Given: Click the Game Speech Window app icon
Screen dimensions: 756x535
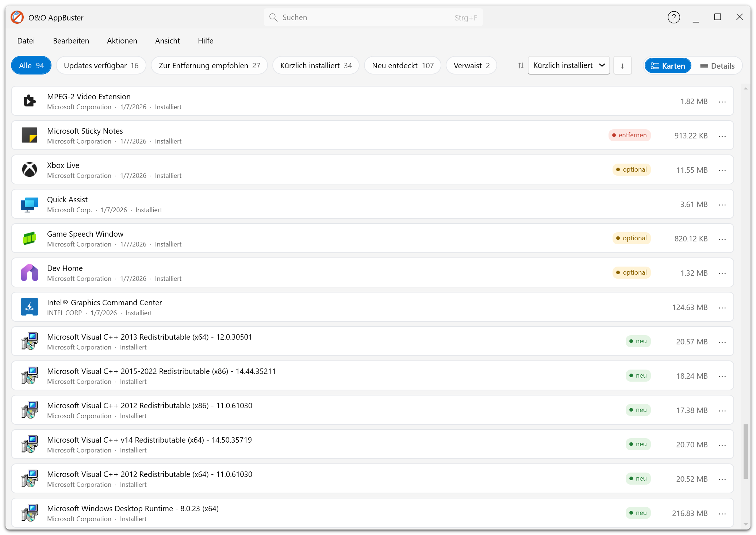Looking at the screenshot, I should pos(30,238).
